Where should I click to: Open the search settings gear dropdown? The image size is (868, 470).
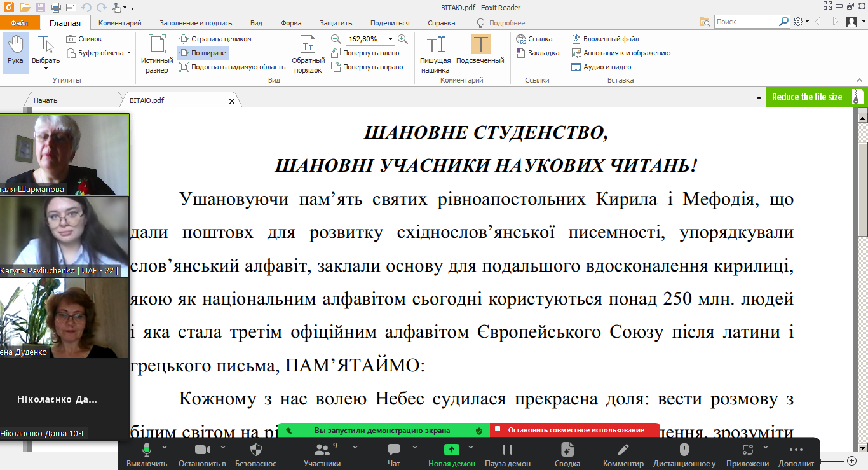(801, 22)
